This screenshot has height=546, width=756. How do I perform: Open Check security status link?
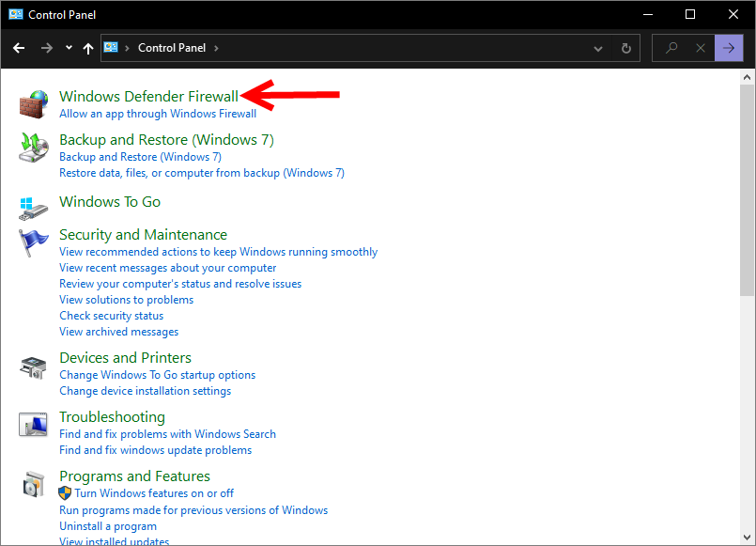pos(112,316)
